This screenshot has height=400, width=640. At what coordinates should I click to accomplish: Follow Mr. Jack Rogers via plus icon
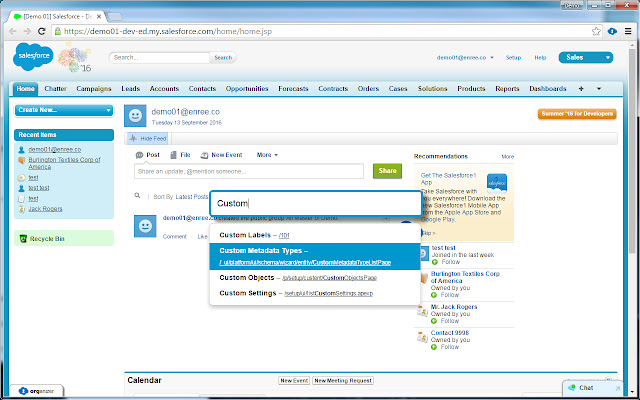click(x=434, y=321)
